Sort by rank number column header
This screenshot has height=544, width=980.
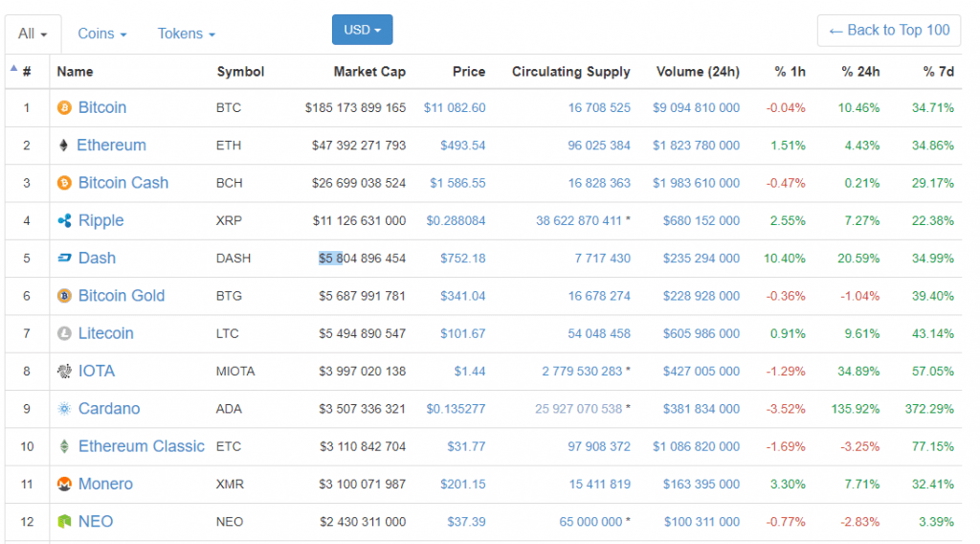click(x=27, y=72)
